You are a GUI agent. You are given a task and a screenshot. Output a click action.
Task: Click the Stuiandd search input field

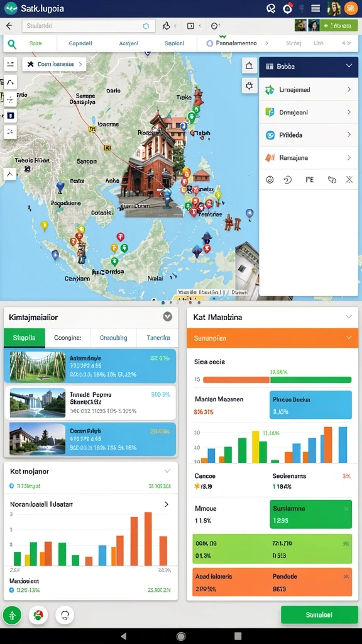[x=89, y=26]
